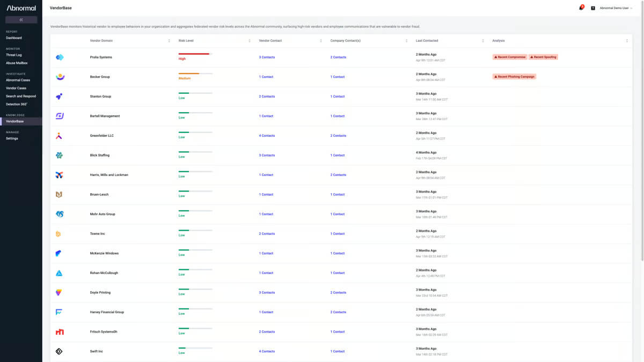Click the Greenfelder LLC vendor logo
The width and height of the screenshot is (644, 362).
60,136
